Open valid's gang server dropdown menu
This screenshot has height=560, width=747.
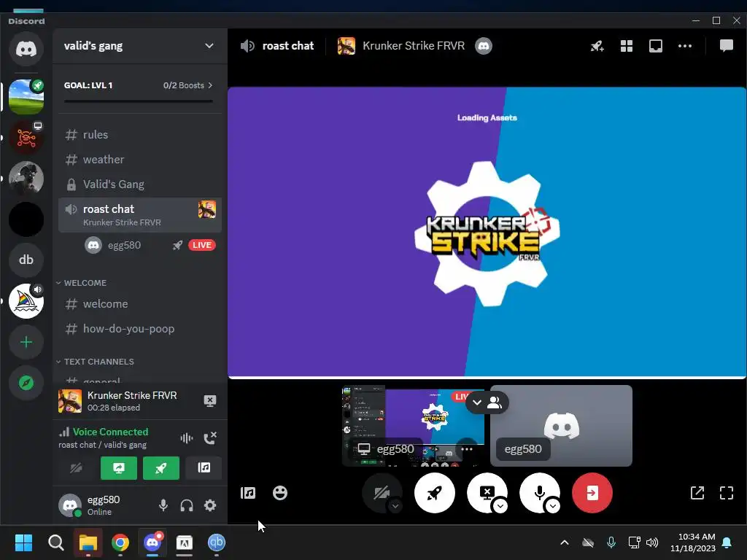pos(139,46)
